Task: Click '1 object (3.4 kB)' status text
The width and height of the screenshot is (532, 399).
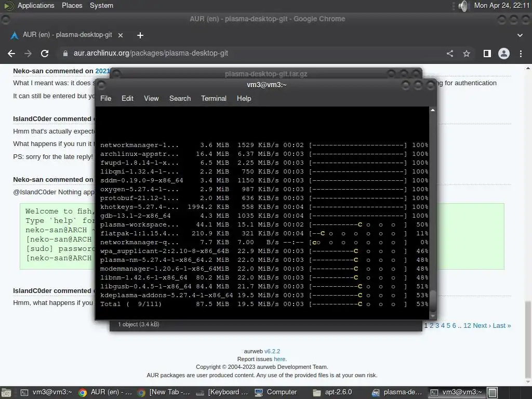Action: coord(138,324)
